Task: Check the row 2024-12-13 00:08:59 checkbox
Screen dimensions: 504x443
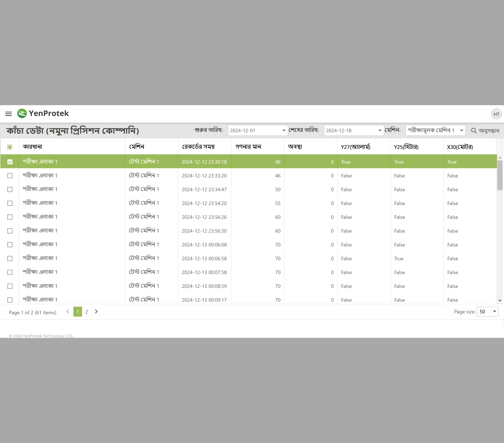Action: (x=10, y=286)
